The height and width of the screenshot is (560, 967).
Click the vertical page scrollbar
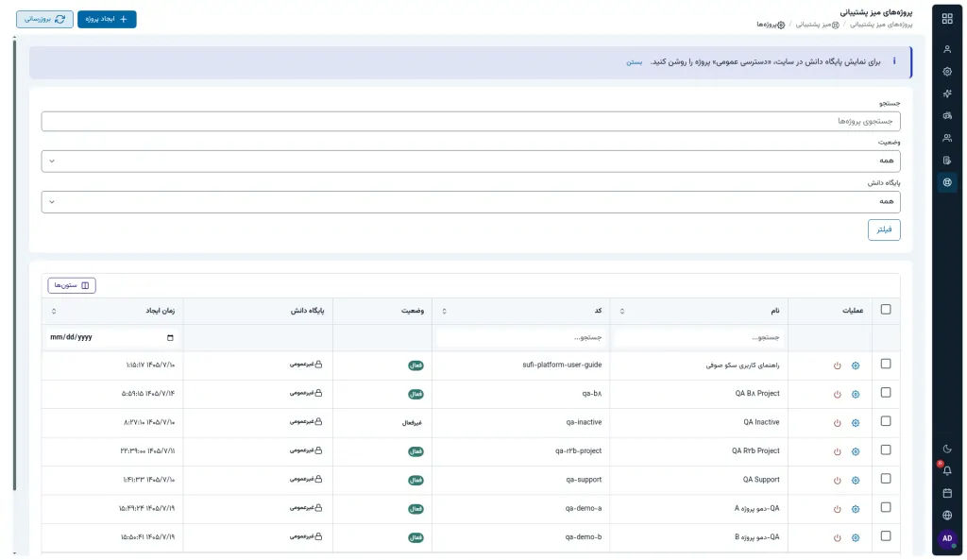14,265
